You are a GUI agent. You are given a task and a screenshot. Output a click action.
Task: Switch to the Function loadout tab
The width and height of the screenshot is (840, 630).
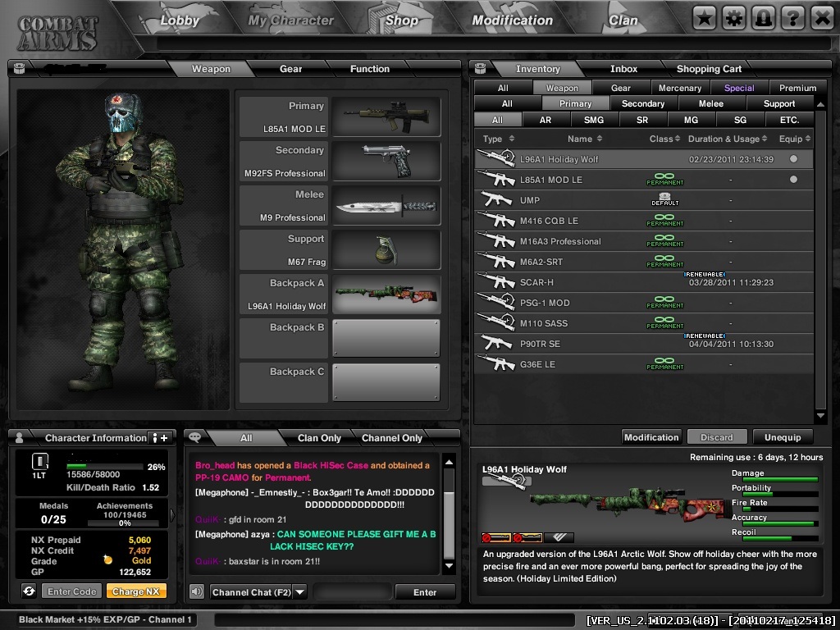click(370, 69)
